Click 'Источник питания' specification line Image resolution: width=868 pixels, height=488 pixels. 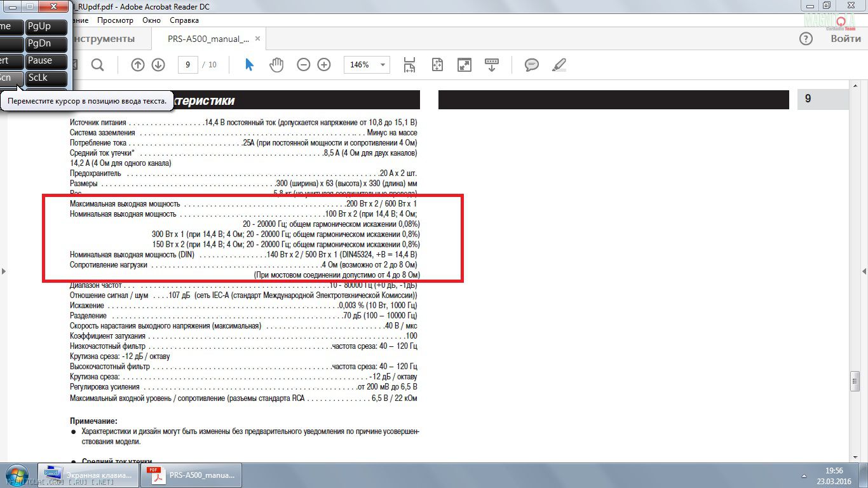(x=243, y=123)
